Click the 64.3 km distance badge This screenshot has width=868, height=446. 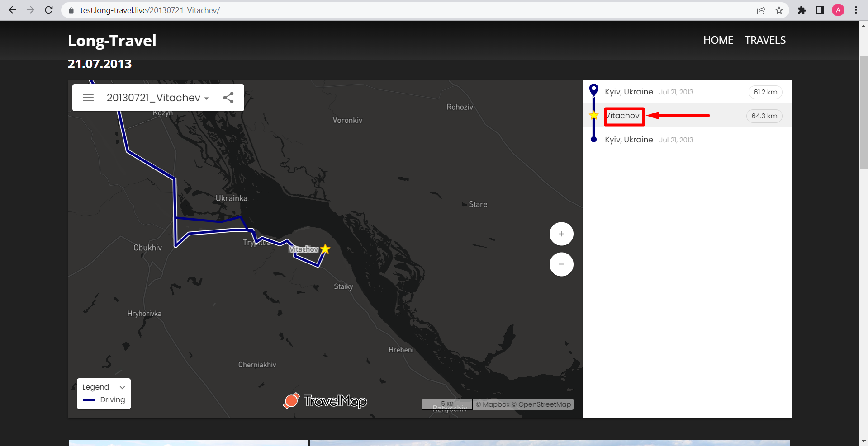[764, 116]
